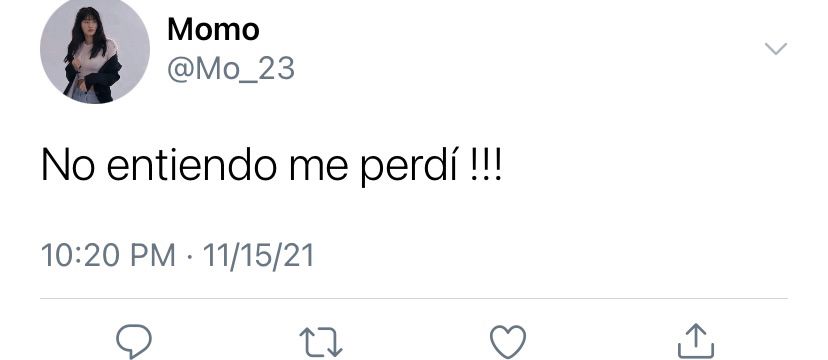Toggle the heart to favorite this tweet

click(x=508, y=342)
